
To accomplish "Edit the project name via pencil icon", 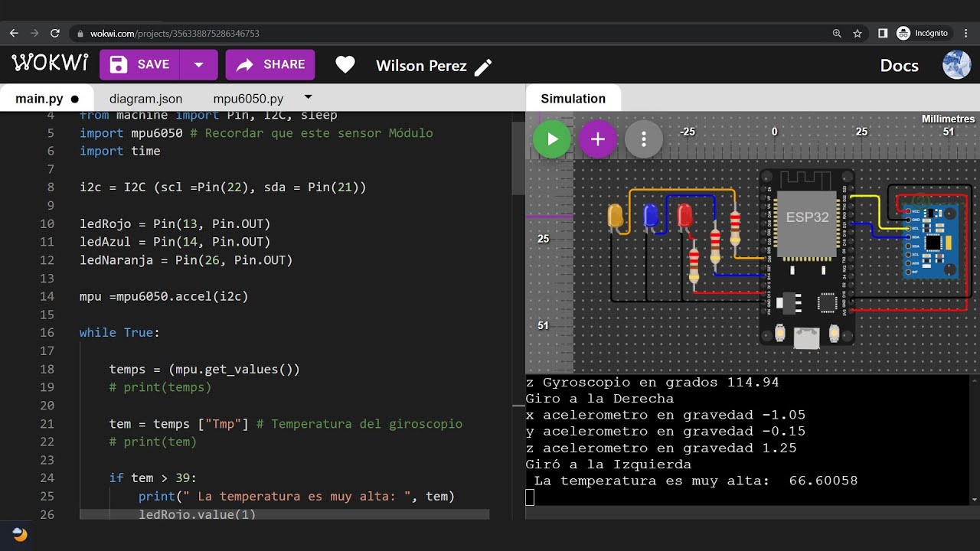I will [483, 67].
